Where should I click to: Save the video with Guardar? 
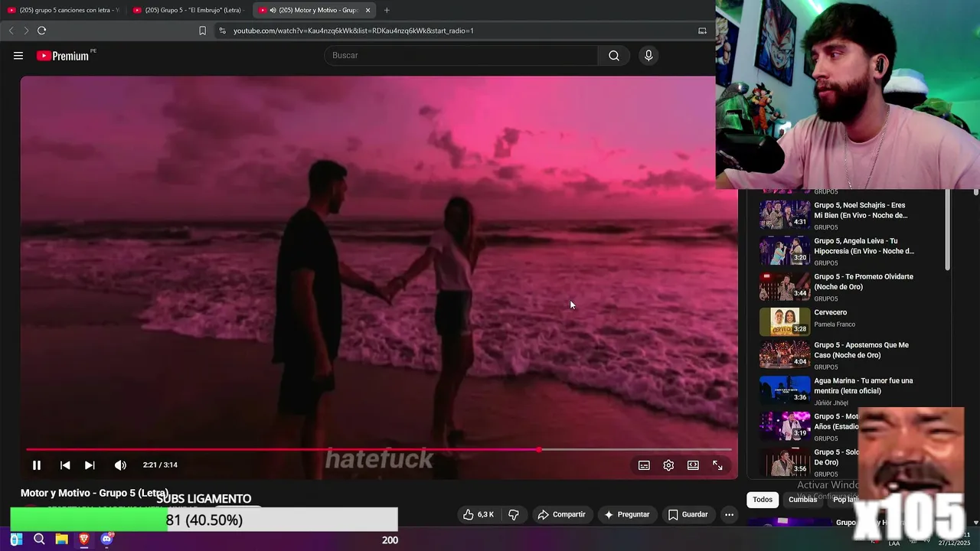688,515
